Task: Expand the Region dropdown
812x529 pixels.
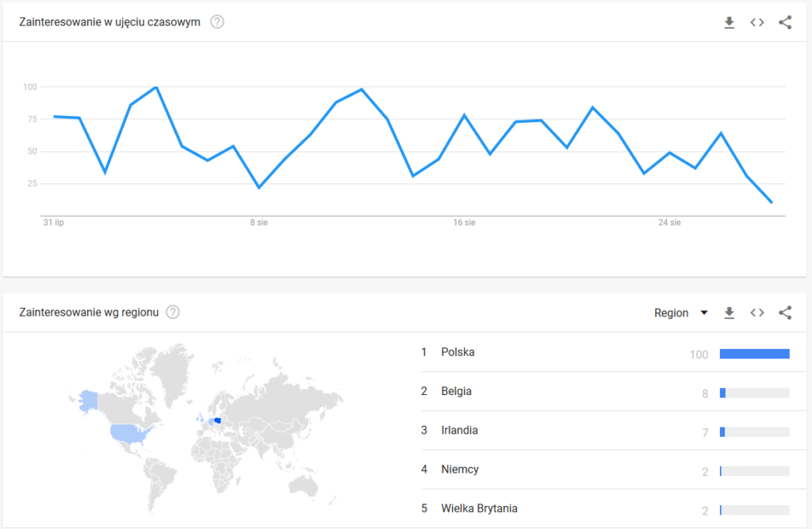Action: [680, 312]
